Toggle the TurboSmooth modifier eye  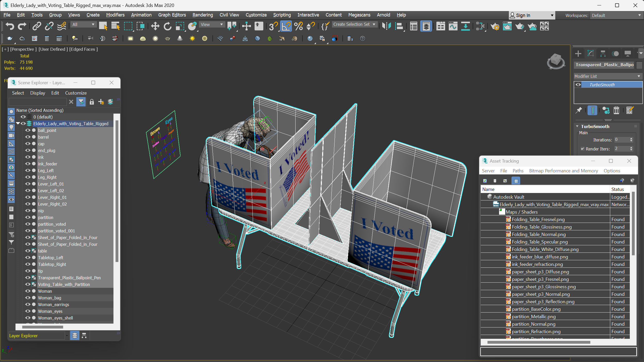578,85
